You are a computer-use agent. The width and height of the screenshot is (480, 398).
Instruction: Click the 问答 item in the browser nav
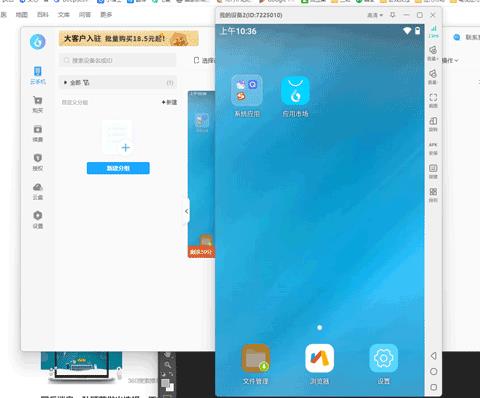coord(85,15)
